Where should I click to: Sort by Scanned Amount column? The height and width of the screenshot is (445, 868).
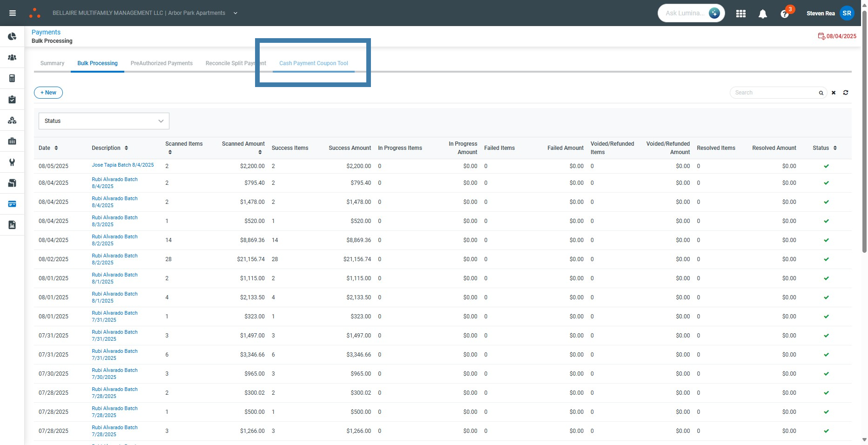[x=260, y=152]
